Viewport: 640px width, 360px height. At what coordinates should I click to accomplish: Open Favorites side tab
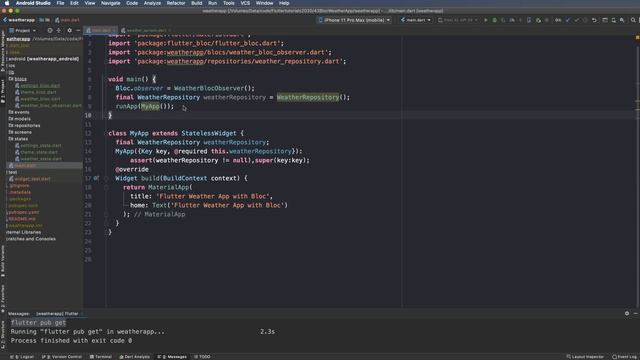[x=3, y=299]
